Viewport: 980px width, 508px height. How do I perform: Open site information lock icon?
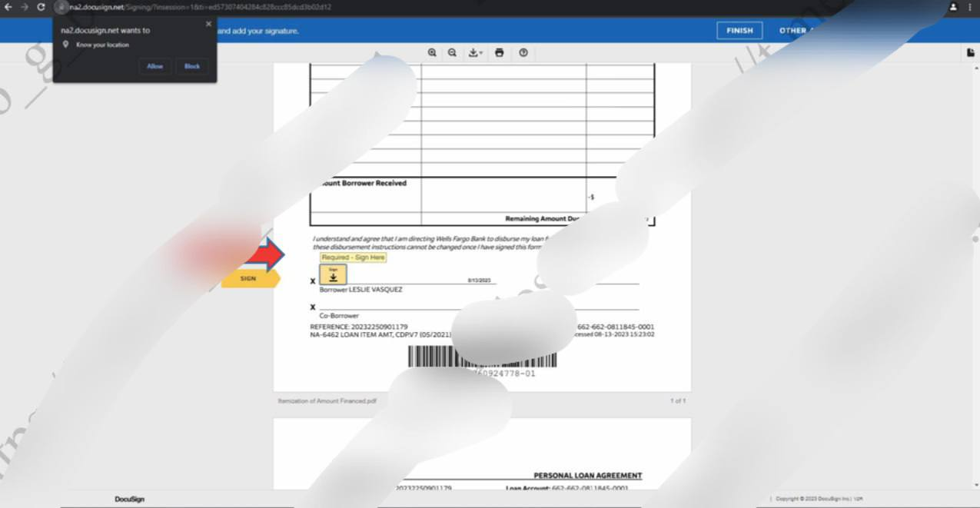[61, 7]
